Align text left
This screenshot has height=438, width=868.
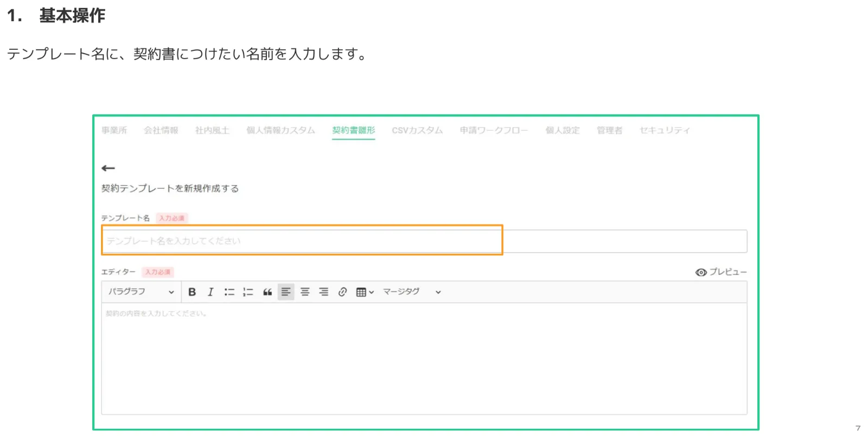point(286,292)
